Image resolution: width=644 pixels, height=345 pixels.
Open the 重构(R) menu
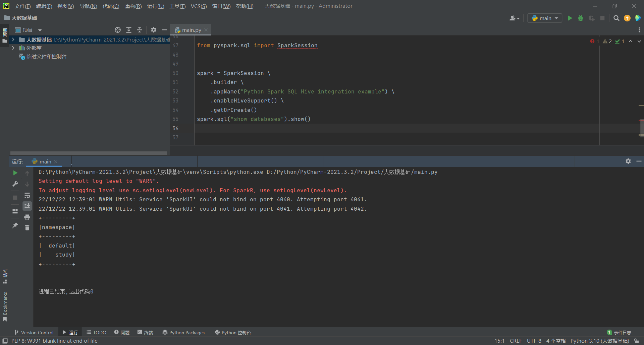point(133,6)
